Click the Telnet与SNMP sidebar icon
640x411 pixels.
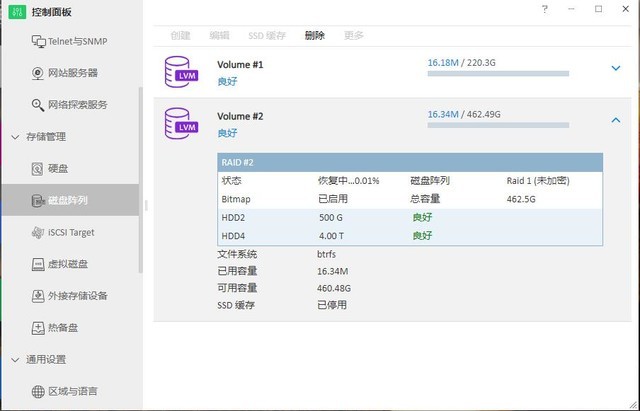click(x=39, y=42)
